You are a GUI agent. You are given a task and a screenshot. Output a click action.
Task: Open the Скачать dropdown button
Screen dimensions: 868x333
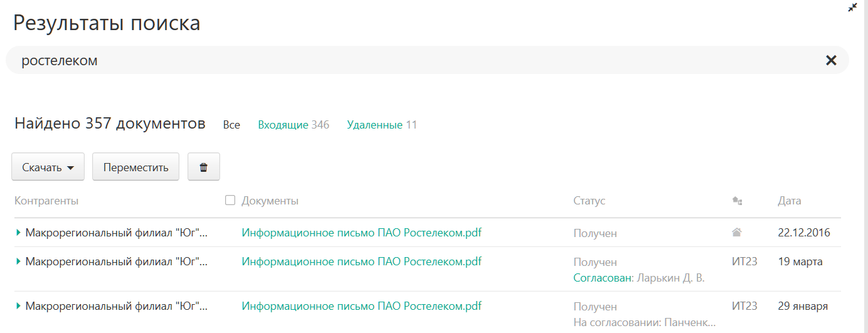point(48,167)
